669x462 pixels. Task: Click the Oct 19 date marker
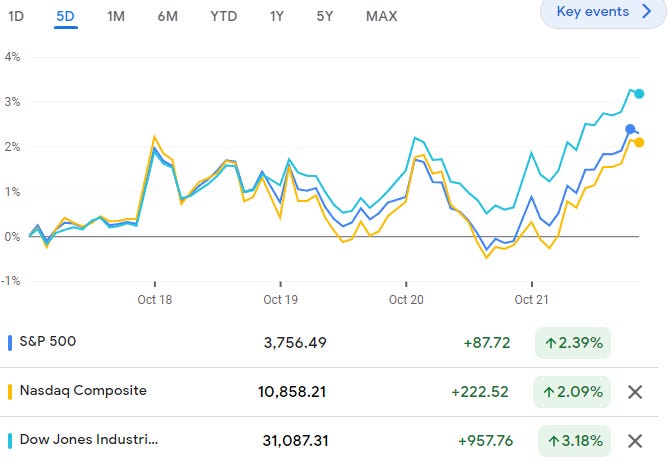280,299
